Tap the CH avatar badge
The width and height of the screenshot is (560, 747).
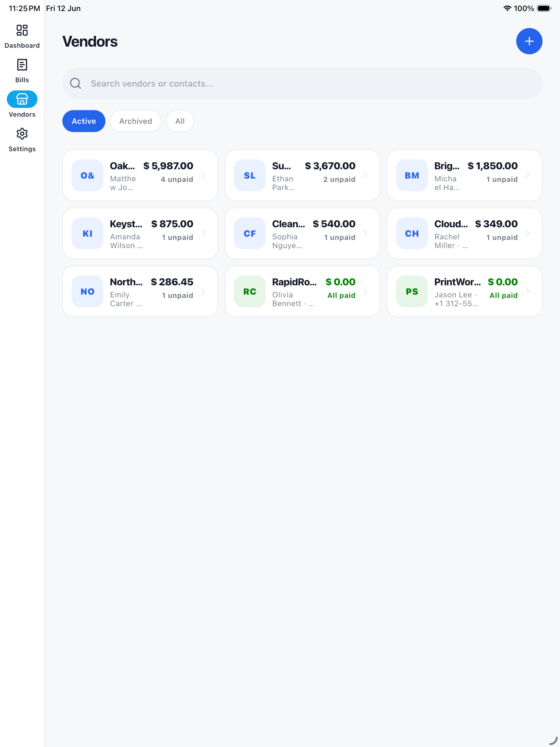tap(412, 233)
